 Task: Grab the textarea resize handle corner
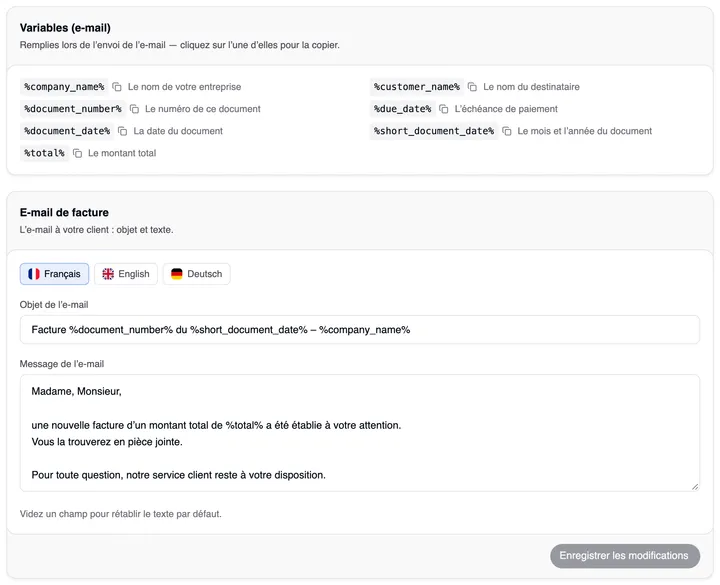[x=695, y=487]
